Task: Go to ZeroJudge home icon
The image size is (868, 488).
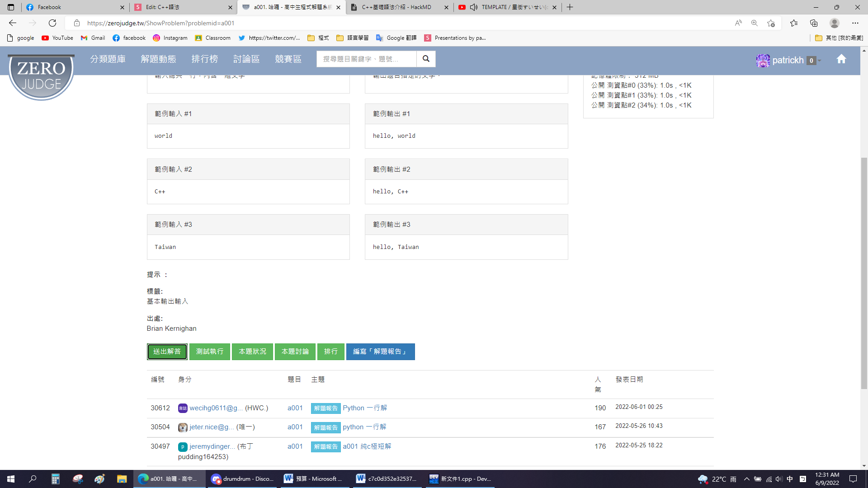Action: click(x=841, y=59)
